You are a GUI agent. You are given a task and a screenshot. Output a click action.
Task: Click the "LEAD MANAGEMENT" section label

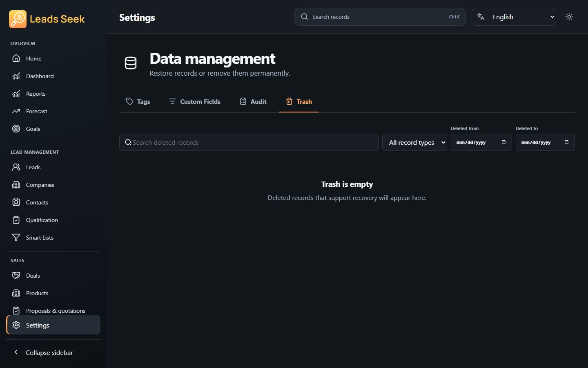pyautogui.click(x=35, y=152)
